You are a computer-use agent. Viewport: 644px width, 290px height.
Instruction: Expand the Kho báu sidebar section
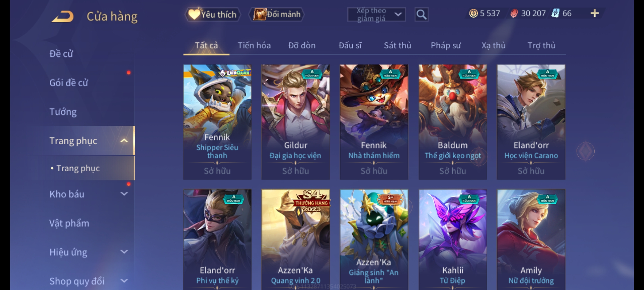(124, 194)
